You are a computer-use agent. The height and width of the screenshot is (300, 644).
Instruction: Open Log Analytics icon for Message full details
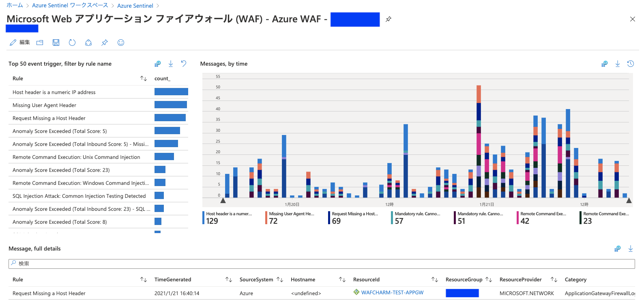(x=618, y=249)
